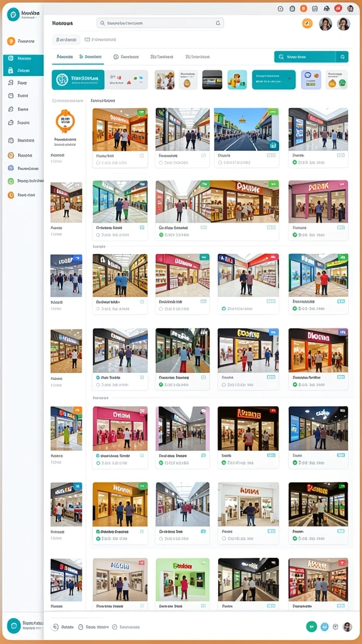Screen dimensions: 362x644
Task: Toggle the green status dot on the pink storefront card
Action: (x=295, y=235)
